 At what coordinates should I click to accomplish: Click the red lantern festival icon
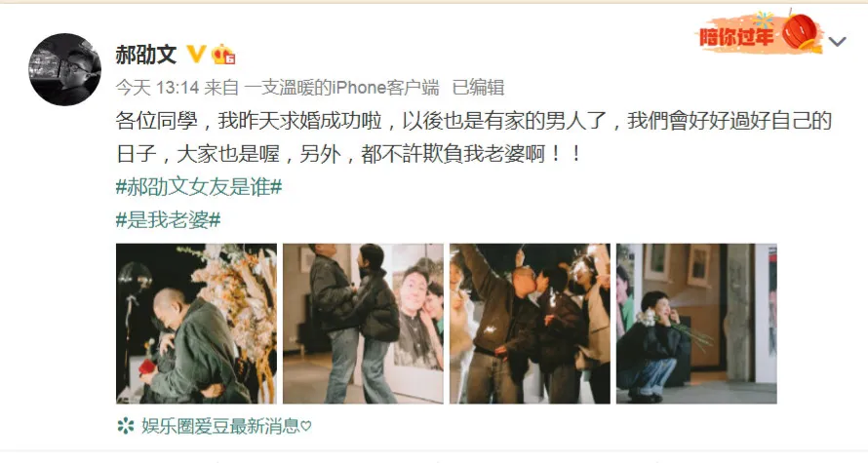pos(802,32)
